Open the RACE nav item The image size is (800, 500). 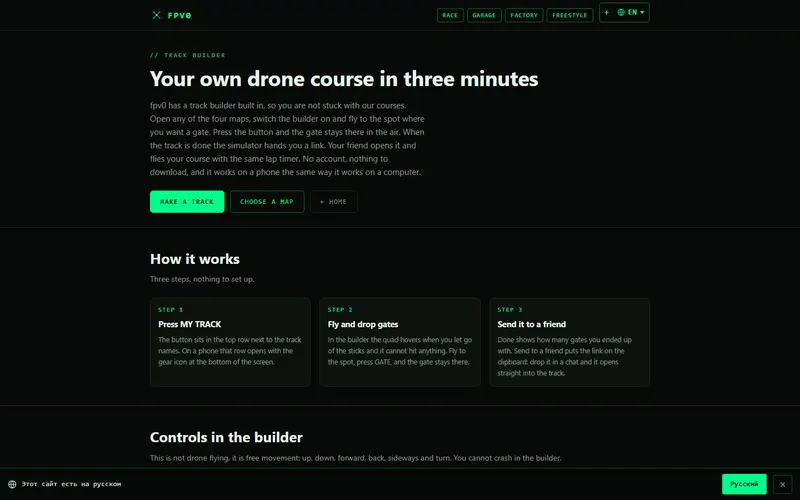pos(450,15)
